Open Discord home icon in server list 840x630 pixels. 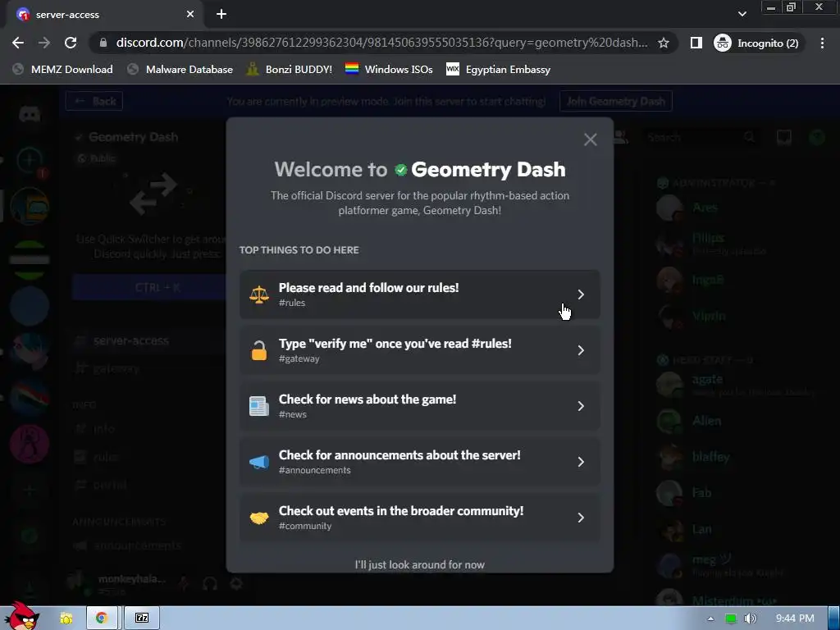(30, 115)
